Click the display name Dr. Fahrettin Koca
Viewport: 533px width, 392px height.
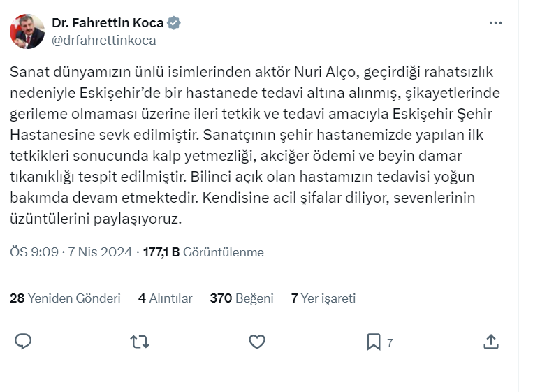pos(108,23)
